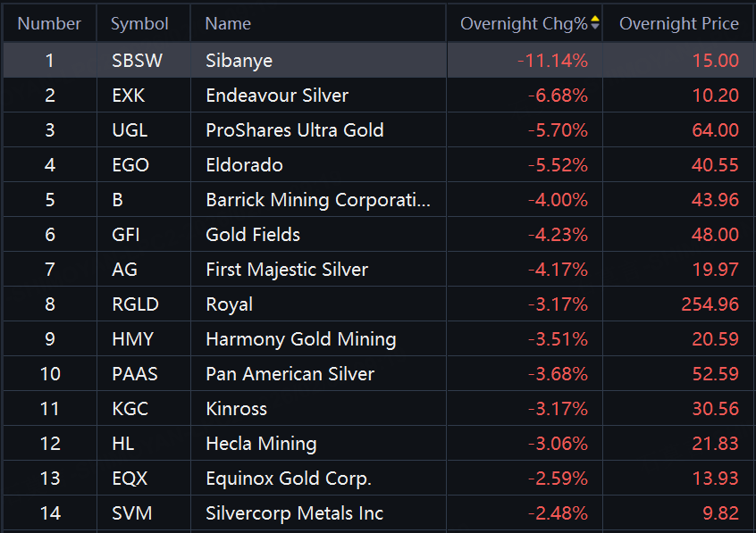Select Silvercorp Metals Inc row
Viewport: 756px width, 533px height.
(294, 513)
